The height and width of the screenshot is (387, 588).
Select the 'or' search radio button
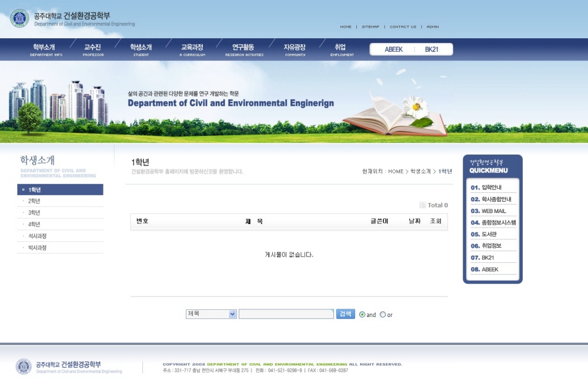pos(383,315)
